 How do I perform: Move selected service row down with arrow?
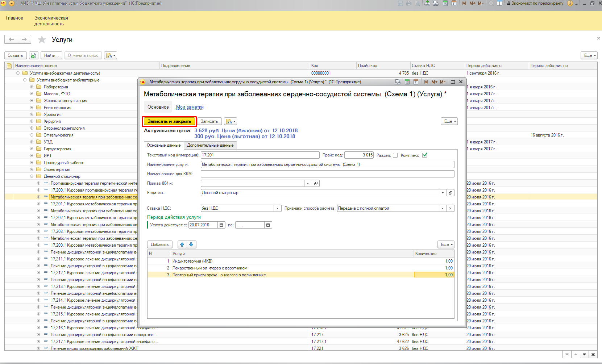point(191,244)
